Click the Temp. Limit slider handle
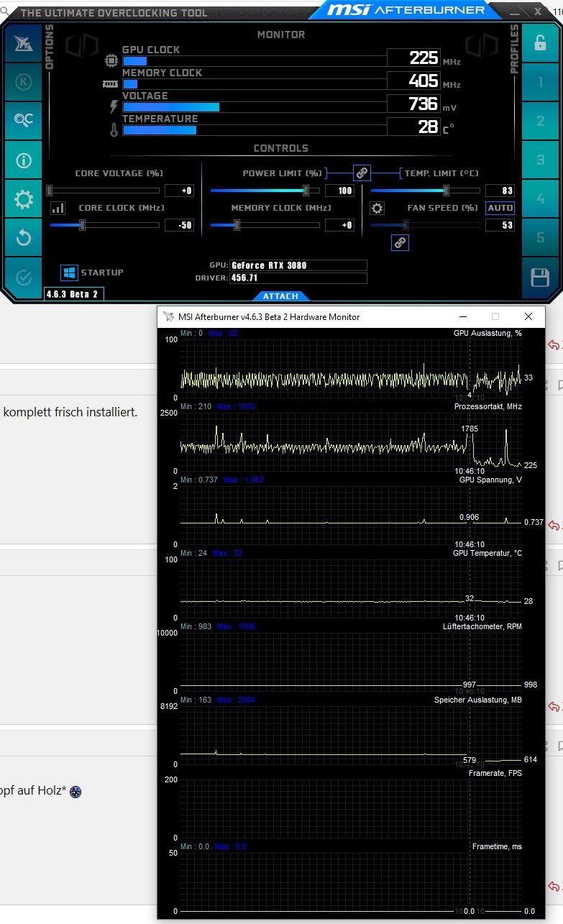563x924 pixels. tap(446, 191)
